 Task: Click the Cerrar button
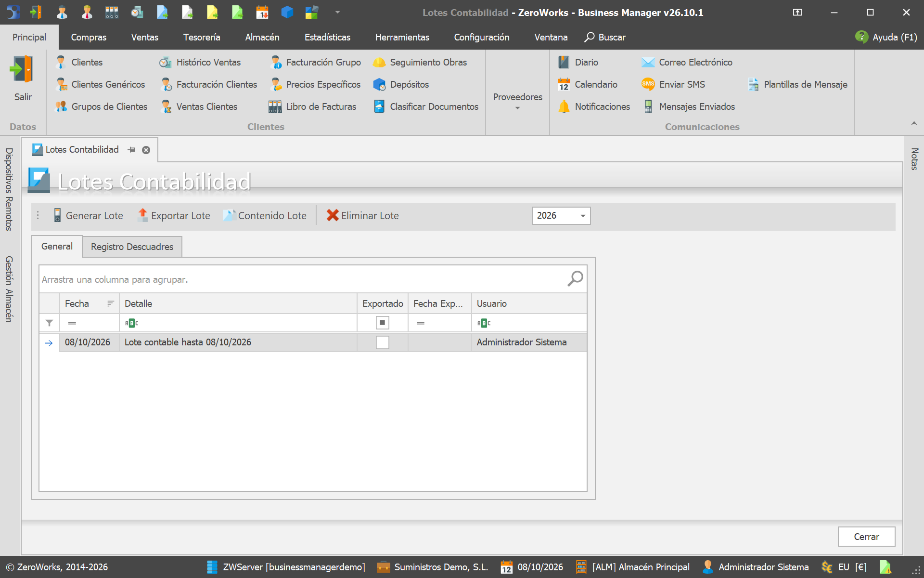[866, 537]
